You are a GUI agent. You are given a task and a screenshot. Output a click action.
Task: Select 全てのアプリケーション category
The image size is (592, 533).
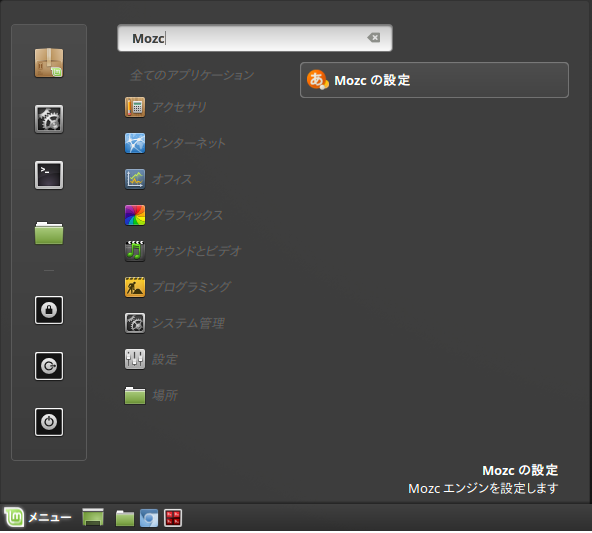pos(192,75)
